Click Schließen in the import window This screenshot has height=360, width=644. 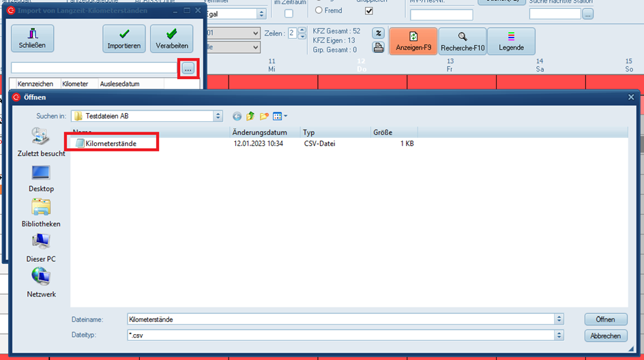tap(32, 38)
